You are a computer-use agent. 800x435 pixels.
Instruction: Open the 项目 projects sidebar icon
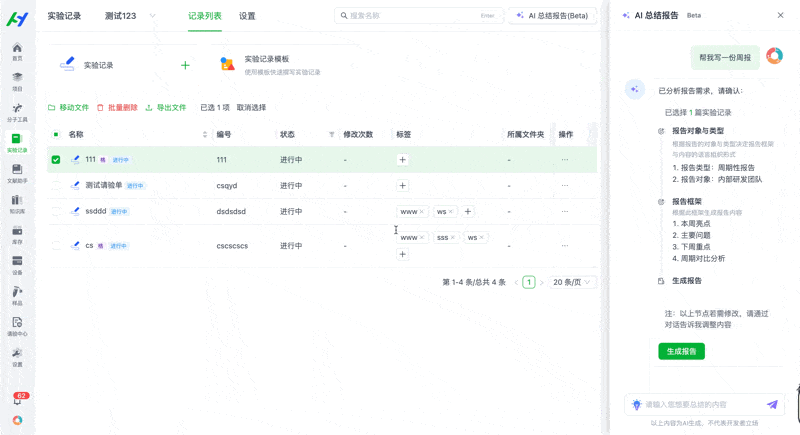pos(17,82)
